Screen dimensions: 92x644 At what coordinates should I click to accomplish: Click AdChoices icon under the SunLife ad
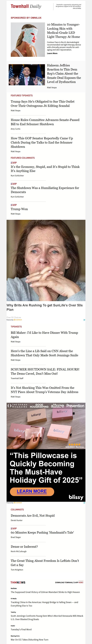[84, 320]
